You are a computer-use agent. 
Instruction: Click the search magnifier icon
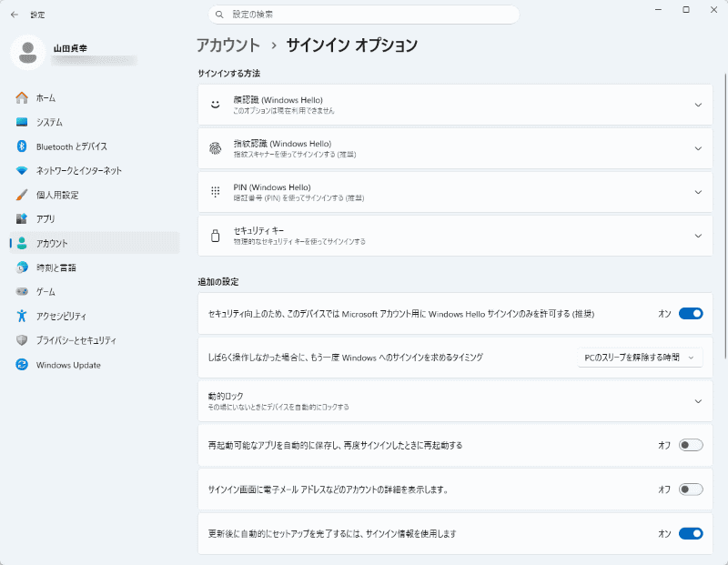pos(219,15)
